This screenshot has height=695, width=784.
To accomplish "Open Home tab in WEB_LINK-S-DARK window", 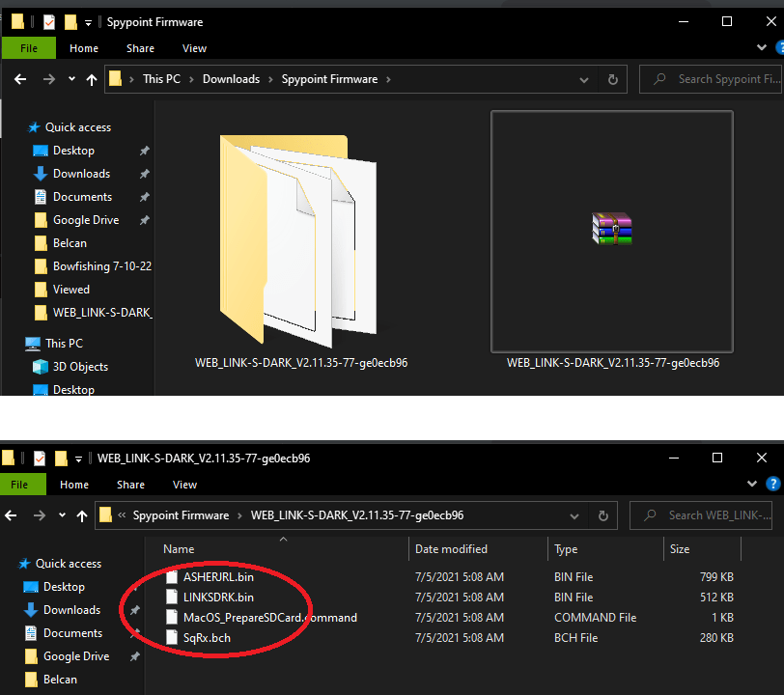I will click(74, 485).
